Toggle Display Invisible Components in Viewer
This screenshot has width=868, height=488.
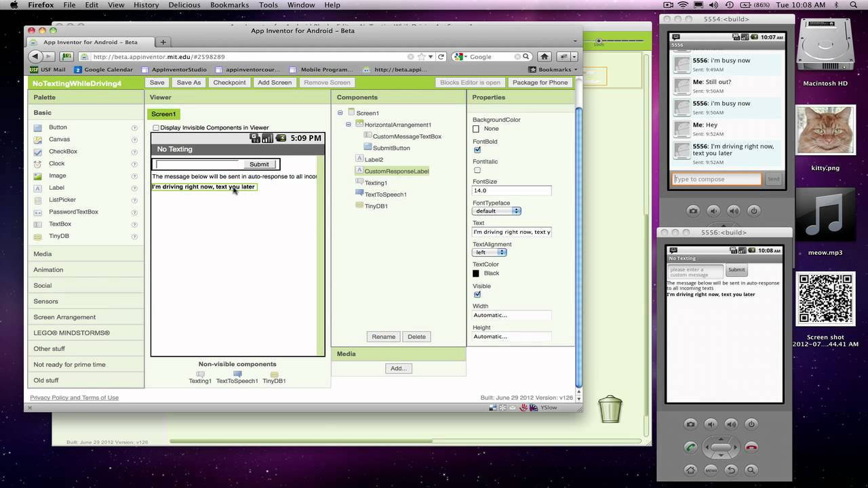click(156, 127)
